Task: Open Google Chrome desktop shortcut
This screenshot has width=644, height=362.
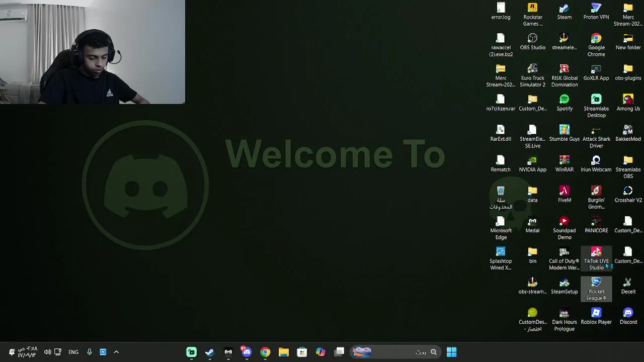Action: point(596,45)
